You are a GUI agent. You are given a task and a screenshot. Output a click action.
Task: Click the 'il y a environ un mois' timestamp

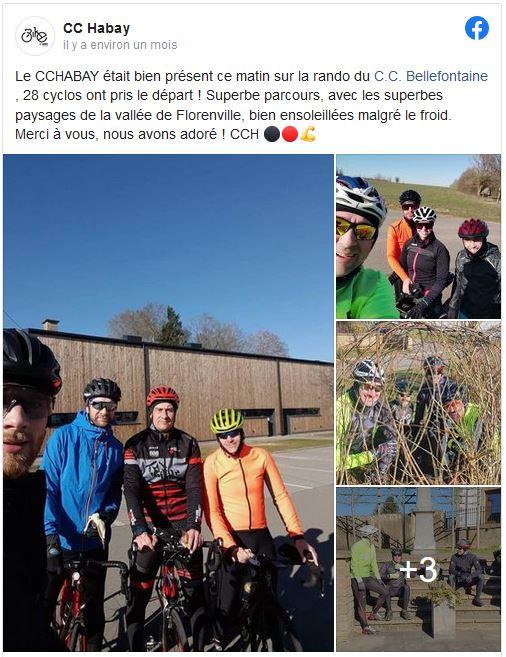pyautogui.click(x=120, y=45)
